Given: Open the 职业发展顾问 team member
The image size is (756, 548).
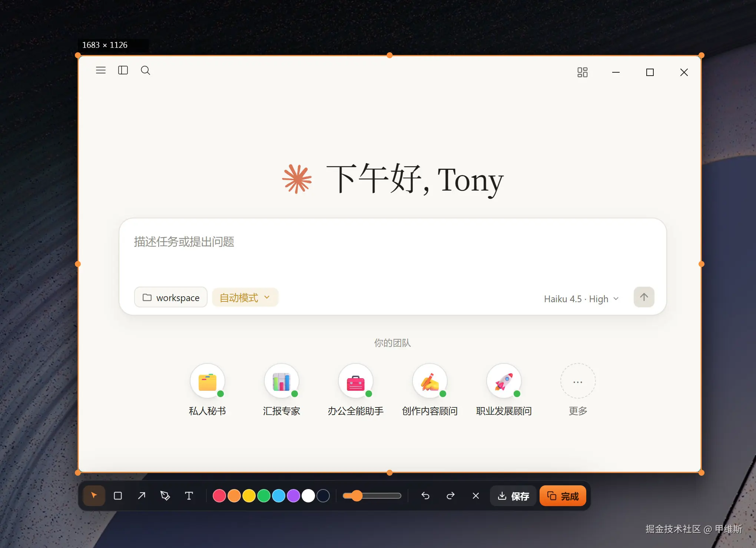Looking at the screenshot, I should click(504, 390).
